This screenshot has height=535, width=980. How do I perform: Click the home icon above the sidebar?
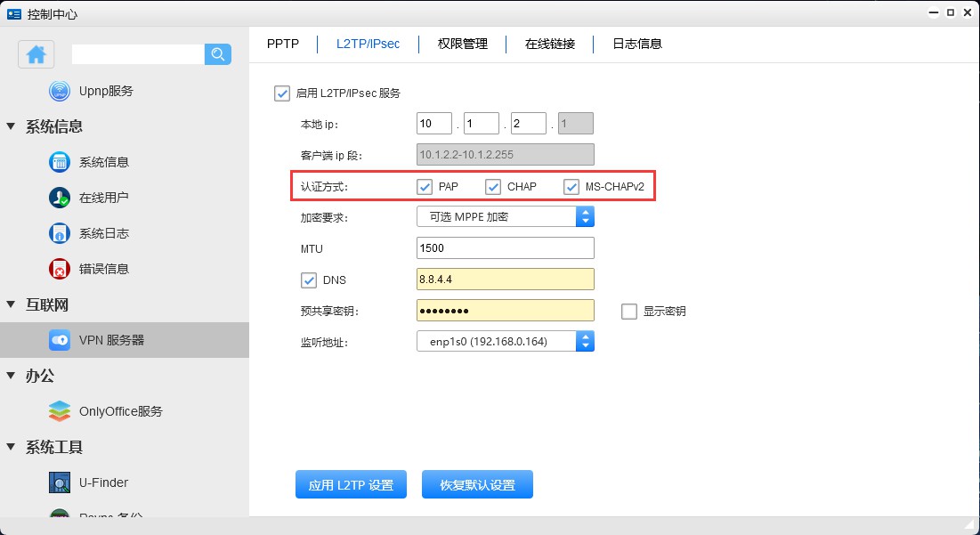coord(36,54)
